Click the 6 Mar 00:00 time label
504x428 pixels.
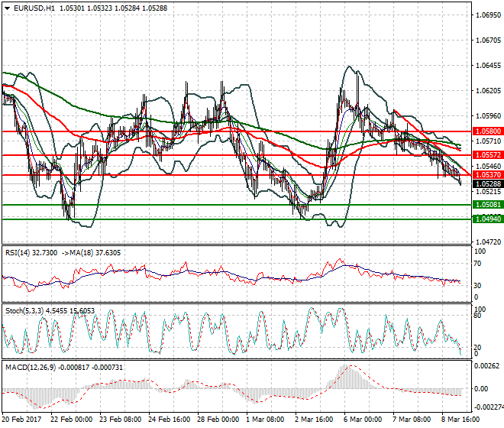(x=363, y=420)
